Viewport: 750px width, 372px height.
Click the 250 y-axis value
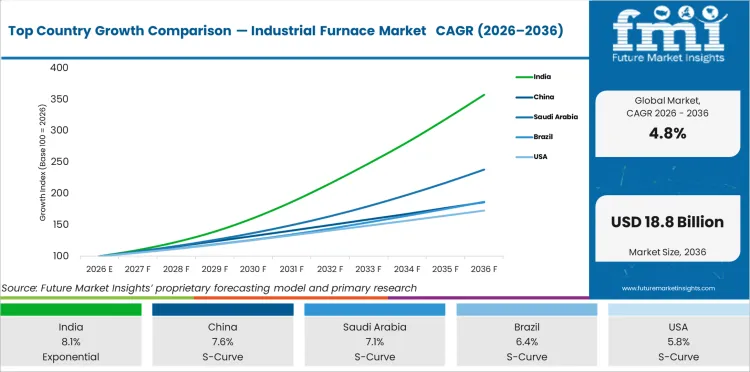click(59, 162)
